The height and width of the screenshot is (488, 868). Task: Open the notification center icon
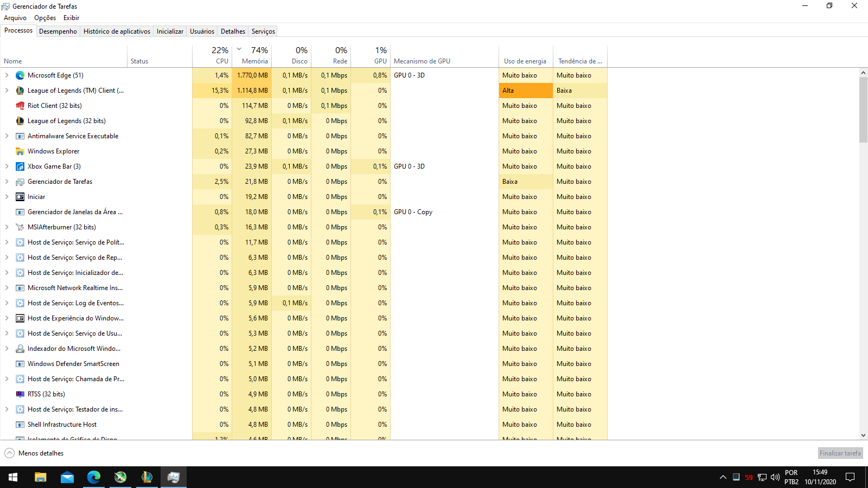[x=850, y=477]
